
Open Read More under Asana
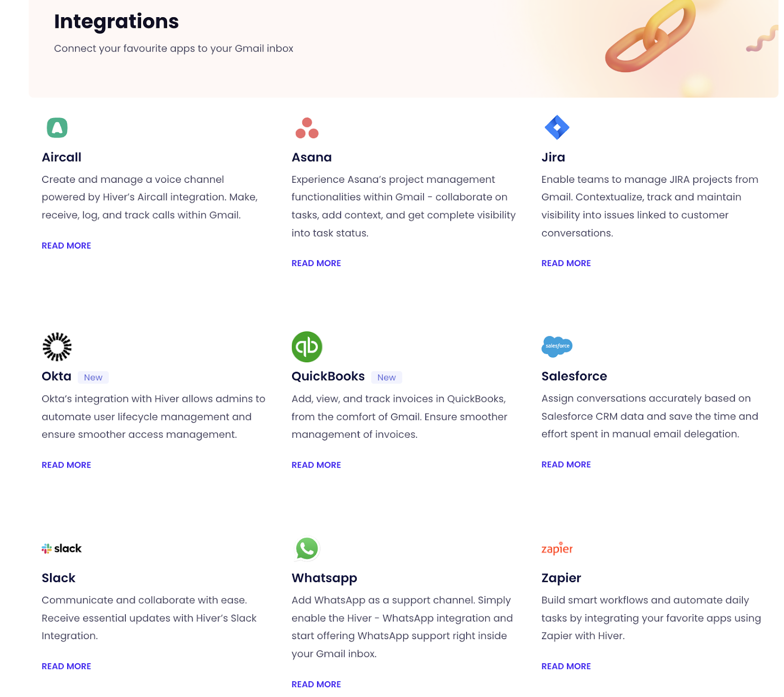point(316,263)
